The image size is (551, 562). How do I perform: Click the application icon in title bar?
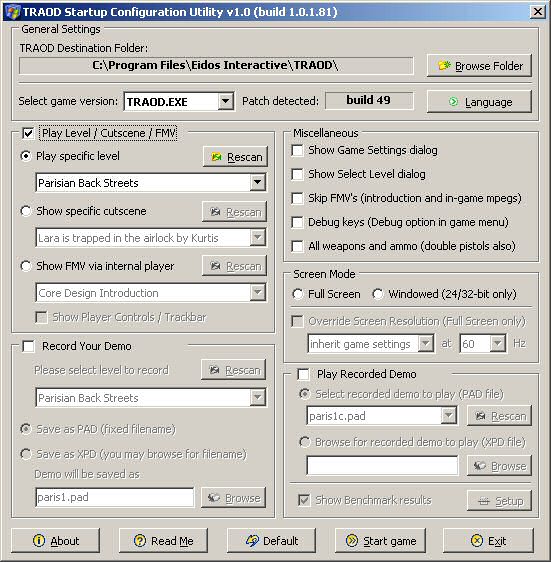click(13, 12)
